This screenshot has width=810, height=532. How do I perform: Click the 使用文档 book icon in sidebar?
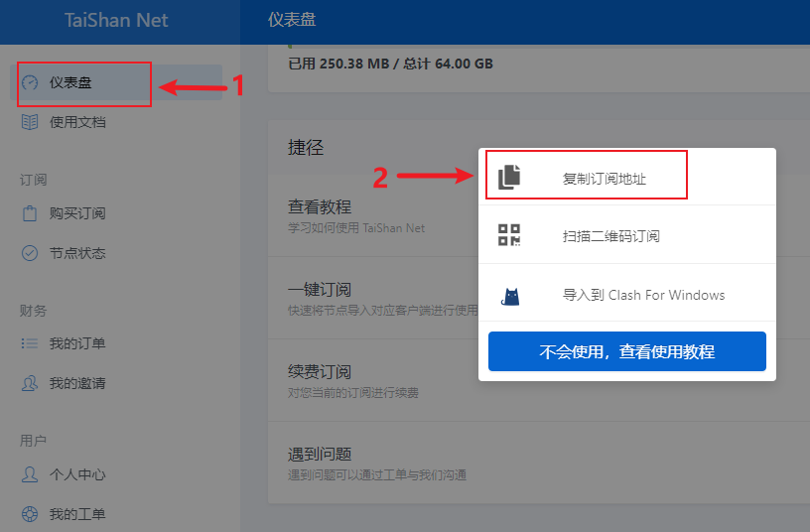pos(30,122)
